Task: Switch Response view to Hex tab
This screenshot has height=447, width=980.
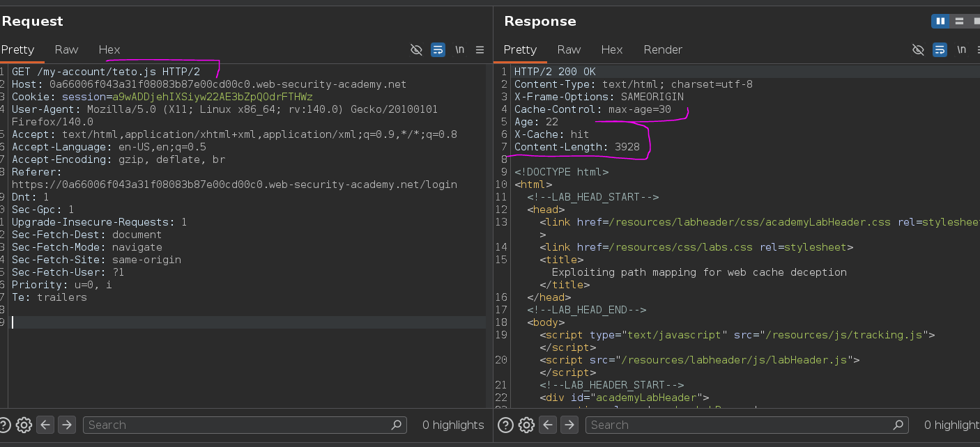Action: [x=612, y=49]
